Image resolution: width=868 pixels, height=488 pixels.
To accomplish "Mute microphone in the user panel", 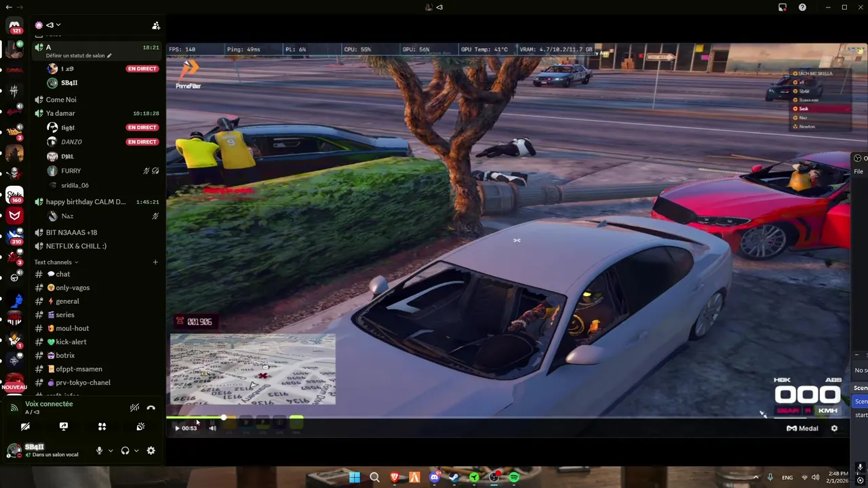I will pyautogui.click(x=100, y=451).
